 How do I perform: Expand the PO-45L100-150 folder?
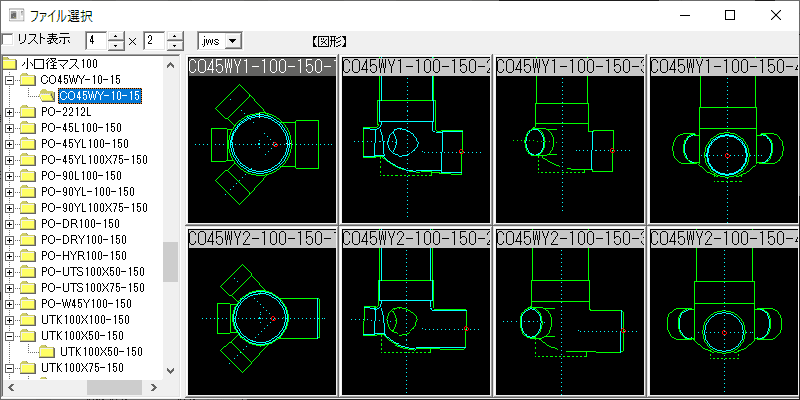9,128
